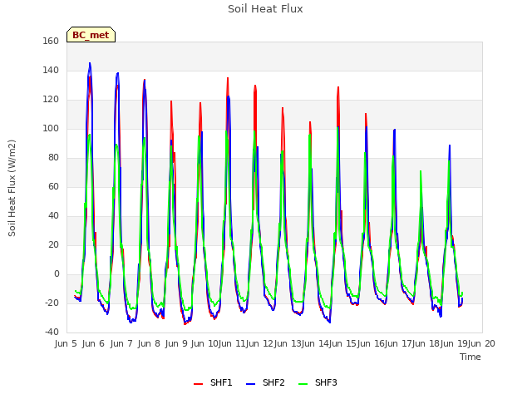Click the 100 y-axis tick label
This screenshot has height=399, width=532.
click(x=51, y=128)
